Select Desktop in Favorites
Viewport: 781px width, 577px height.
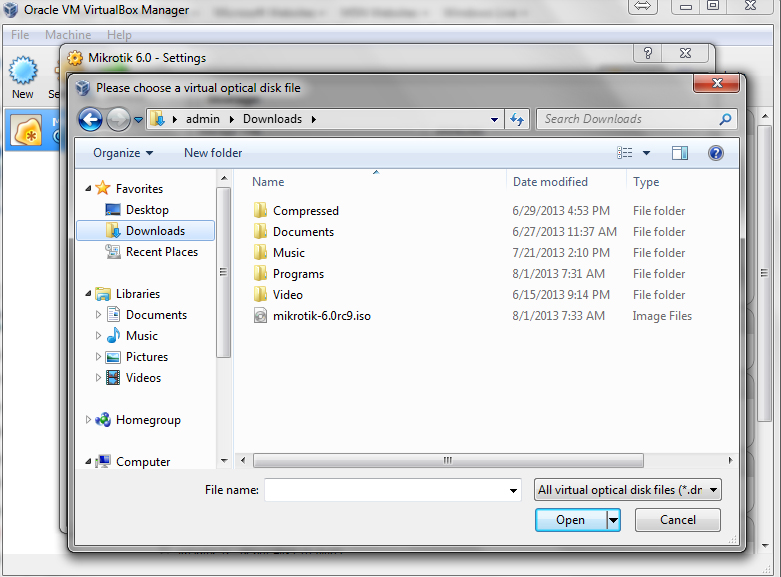pos(147,210)
